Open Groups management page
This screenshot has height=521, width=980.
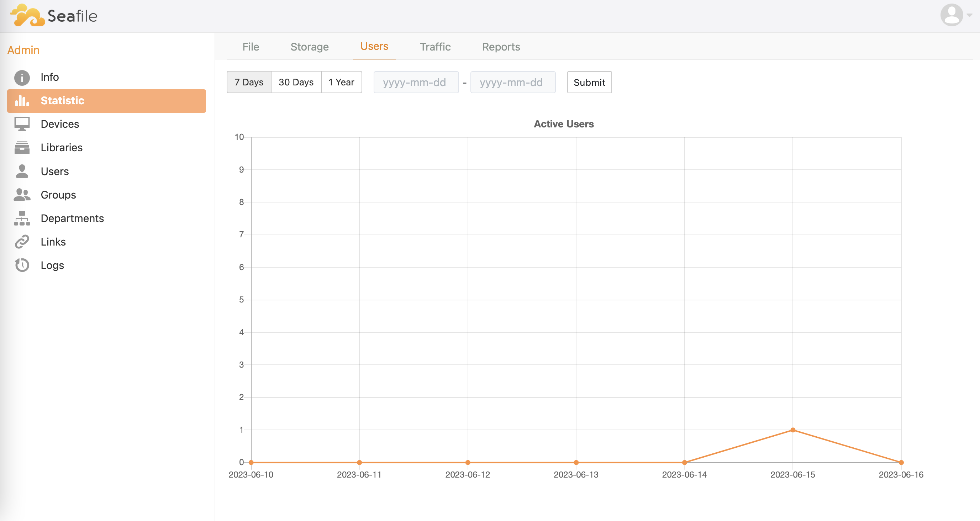tap(106, 195)
